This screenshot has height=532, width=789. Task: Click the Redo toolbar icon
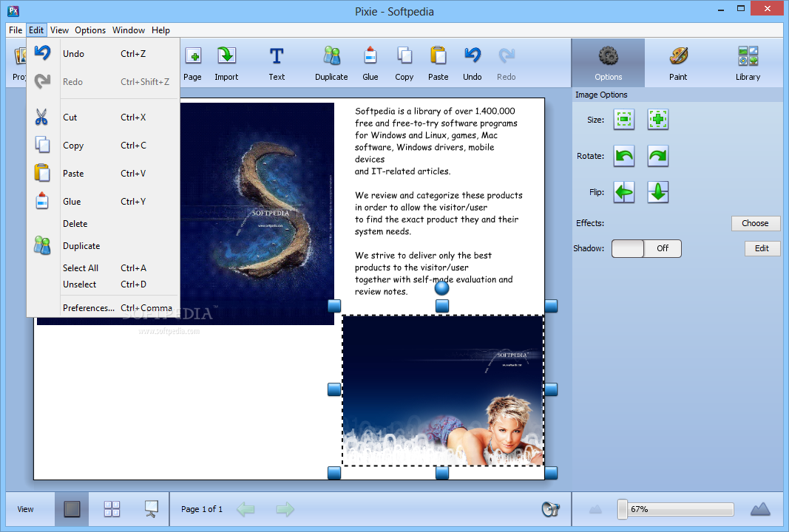pyautogui.click(x=507, y=56)
